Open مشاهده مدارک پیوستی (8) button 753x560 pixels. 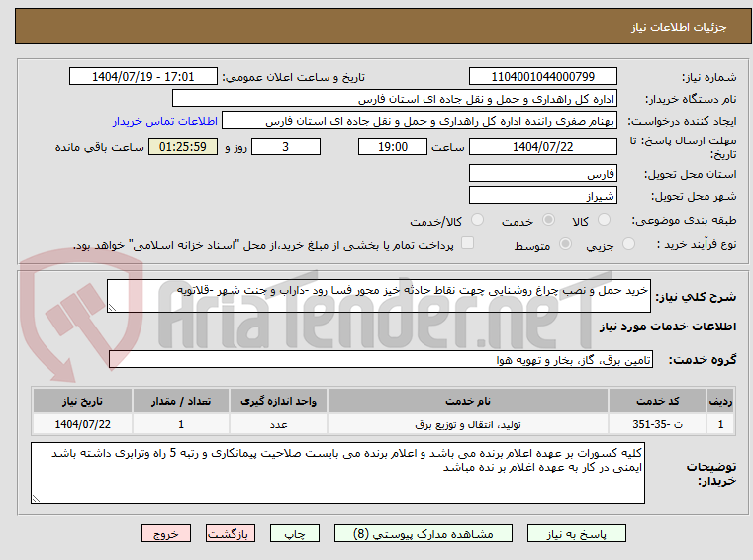click(x=424, y=533)
